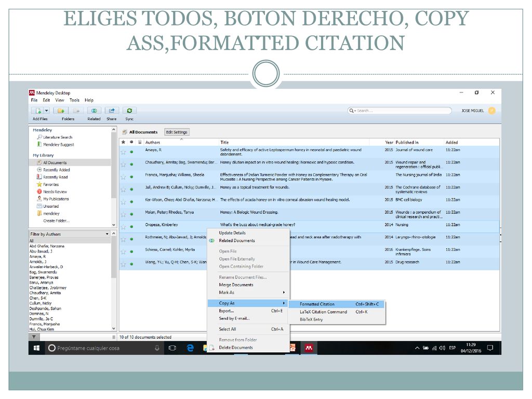Toggle favorite star for Wang, Y-L row
Viewport: 532px width, 399px height.
pos(123,264)
